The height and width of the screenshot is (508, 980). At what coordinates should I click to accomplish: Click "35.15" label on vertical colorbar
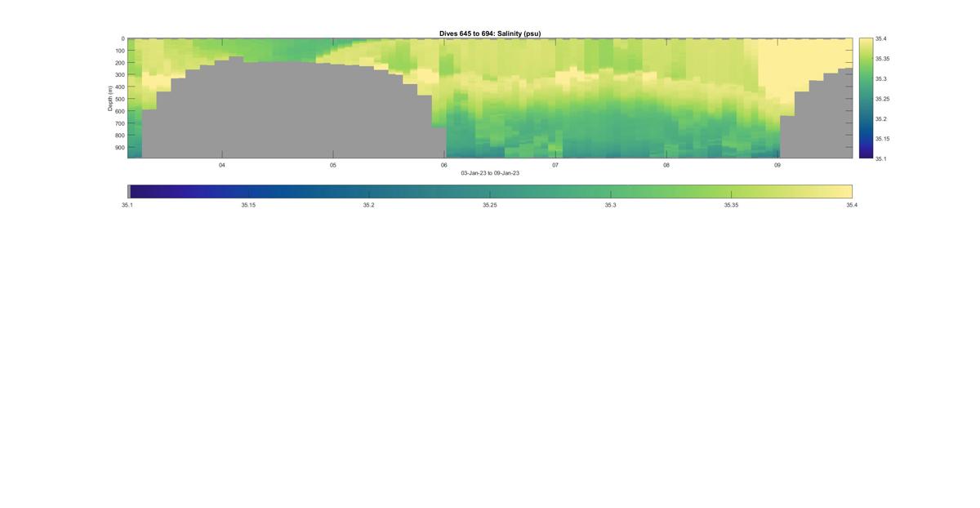point(882,139)
